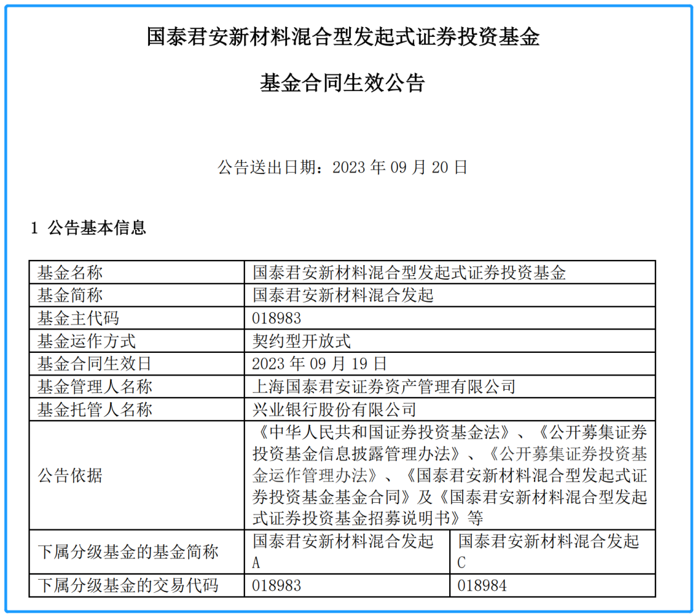Viewport: 698px width, 616px height.
Task: Click the '基金主代码' label cell
Action: click(x=136, y=318)
